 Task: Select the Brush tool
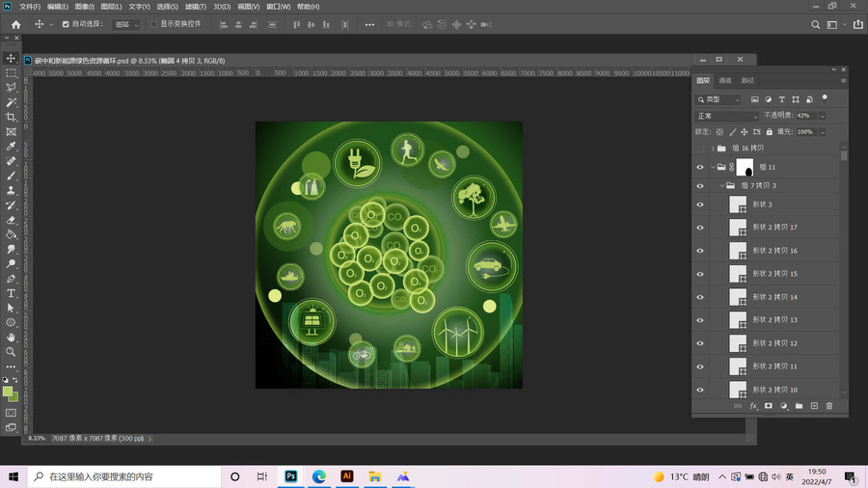point(11,176)
